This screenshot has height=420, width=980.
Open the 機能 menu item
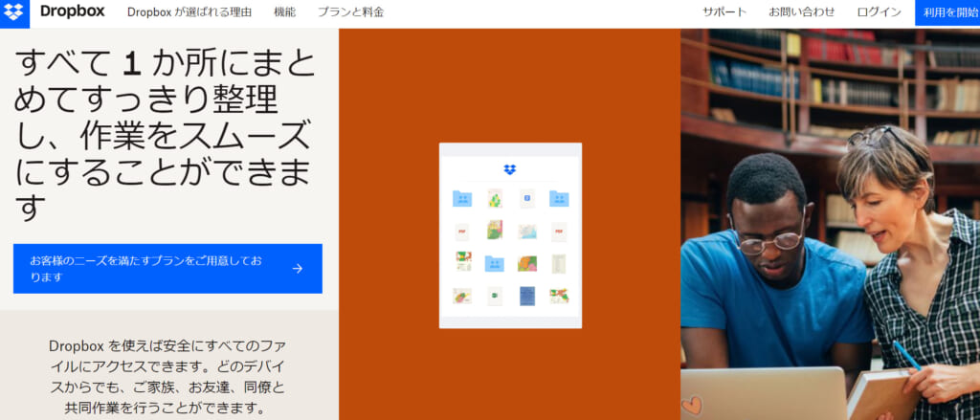click(x=285, y=11)
